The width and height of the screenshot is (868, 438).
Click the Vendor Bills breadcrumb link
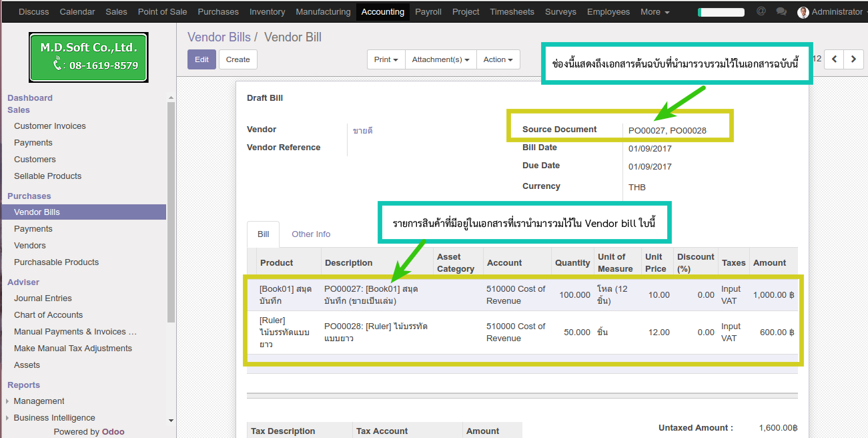(x=219, y=37)
